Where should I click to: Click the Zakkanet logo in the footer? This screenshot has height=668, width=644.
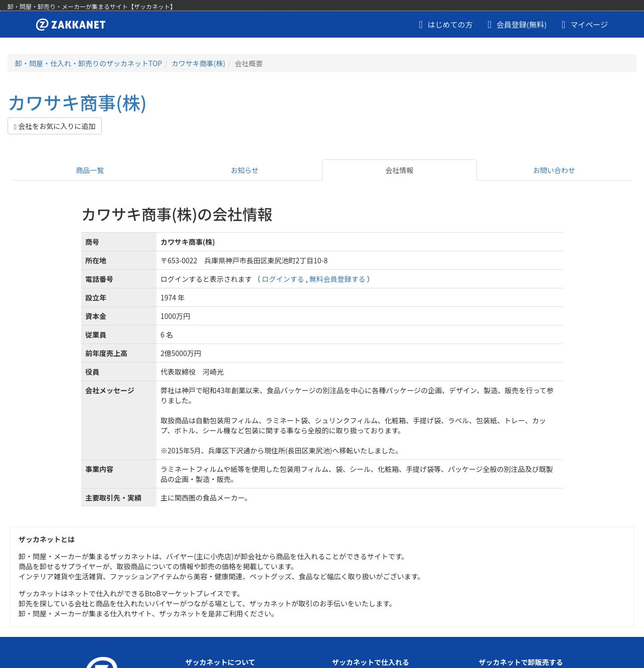click(x=102, y=662)
